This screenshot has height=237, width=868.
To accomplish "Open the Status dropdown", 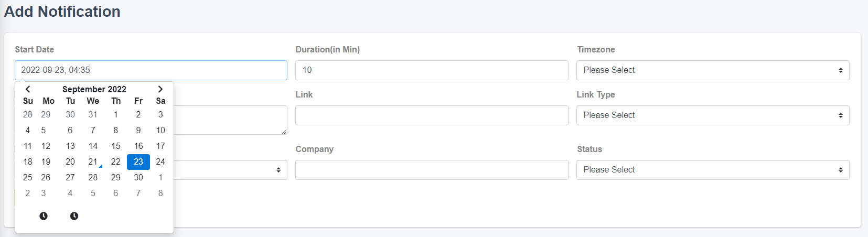I will tap(713, 170).
